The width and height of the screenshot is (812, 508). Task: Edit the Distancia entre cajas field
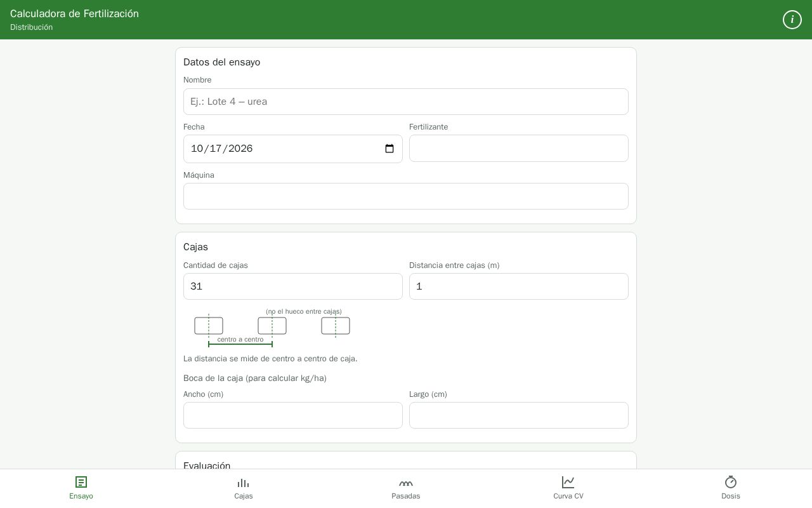(x=519, y=286)
